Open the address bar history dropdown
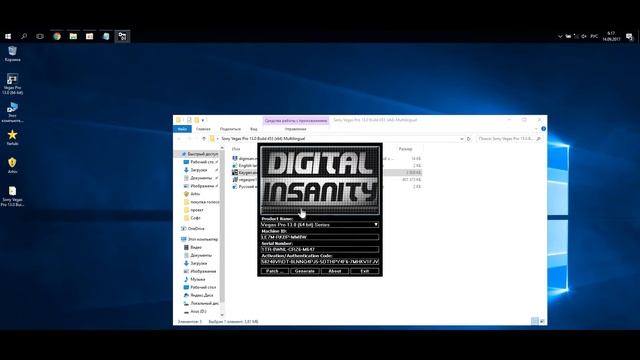Image resolution: width=640 pixels, height=360 pixels. 462,139
